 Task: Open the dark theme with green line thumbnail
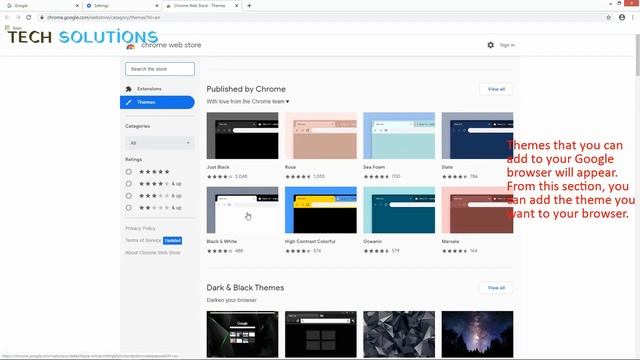(242, 334)
